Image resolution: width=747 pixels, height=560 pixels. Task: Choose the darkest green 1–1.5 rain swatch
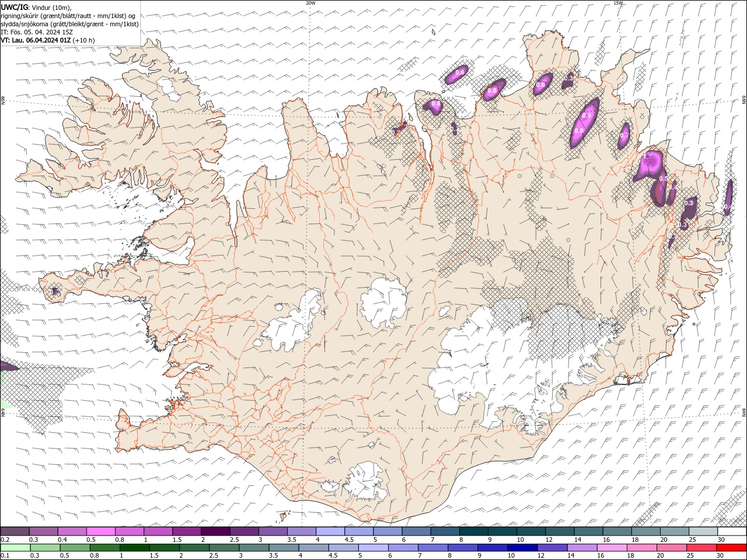pyautogui.click(x=135, y=548)
